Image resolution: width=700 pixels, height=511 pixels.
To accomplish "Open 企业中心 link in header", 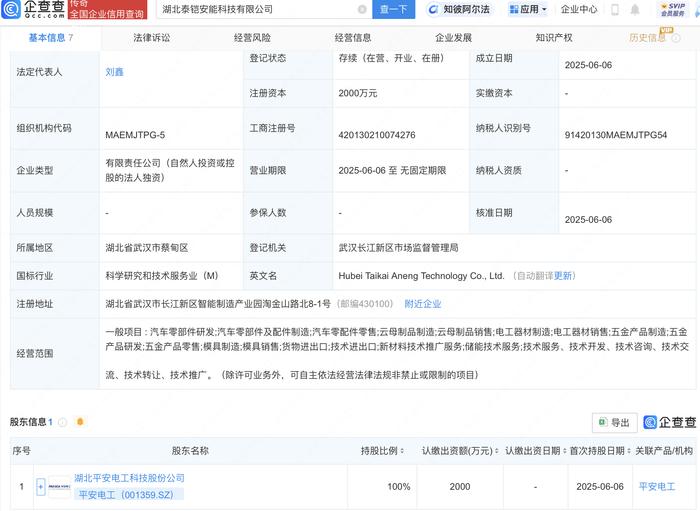I will click(579, 9).
